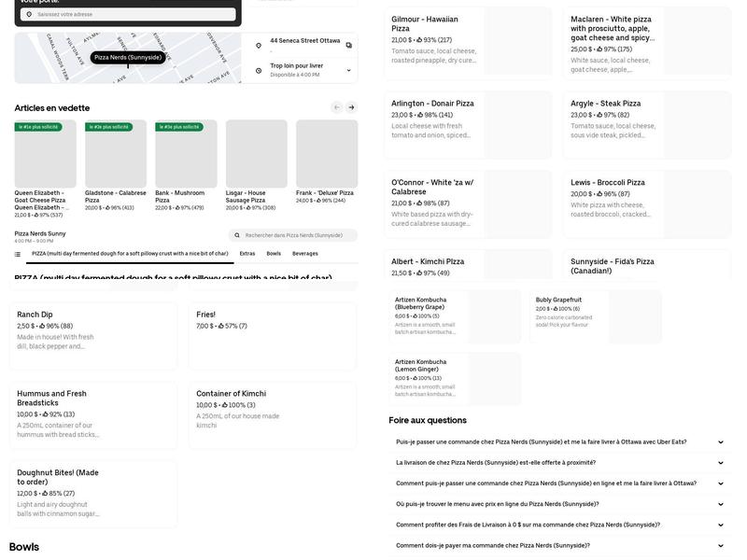Screen dimensions: 747x560
Task: Click the next arrow in Articles en vedette
Action: click(351, 107)
